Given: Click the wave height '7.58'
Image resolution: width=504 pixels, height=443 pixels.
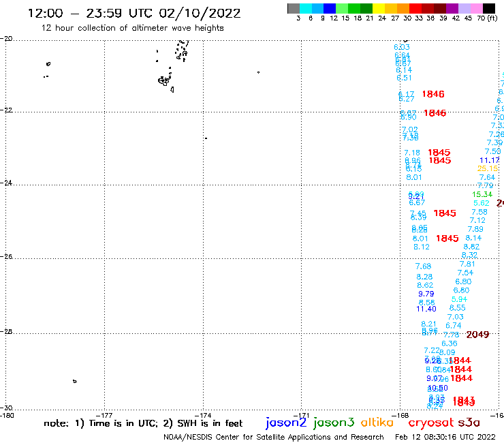Looking at the screenshot, I should pyautogui.click(x=479, y=212).
